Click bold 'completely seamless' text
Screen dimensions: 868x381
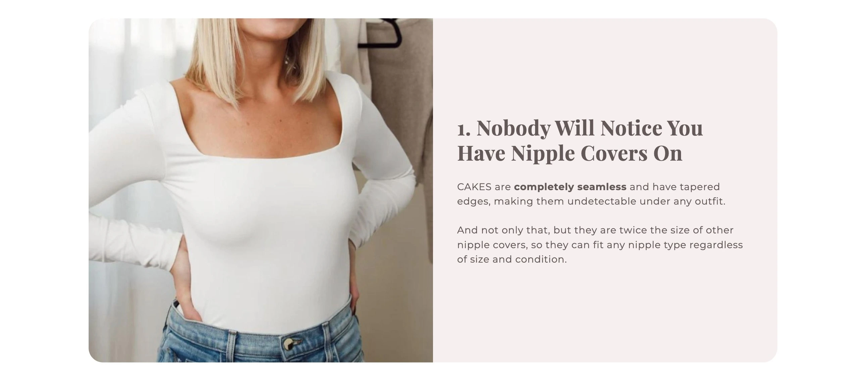570,187
